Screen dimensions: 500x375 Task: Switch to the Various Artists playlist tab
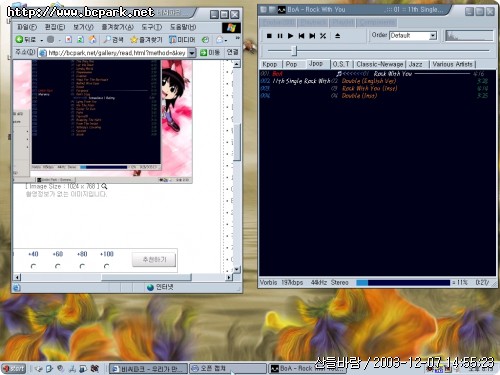tap(452, 64)
